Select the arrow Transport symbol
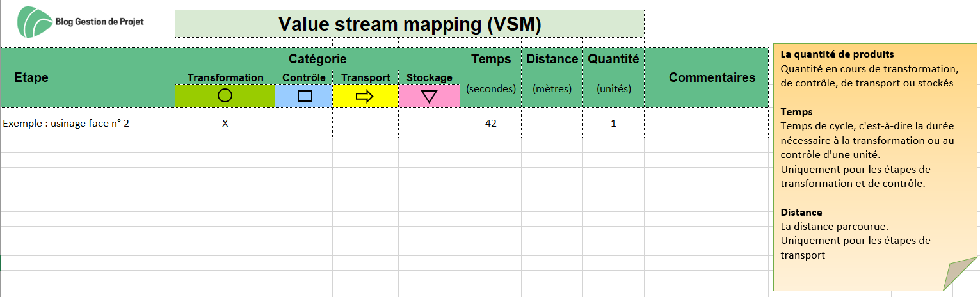980x297 pixels. pyautogui.click(x=365, y=96)
